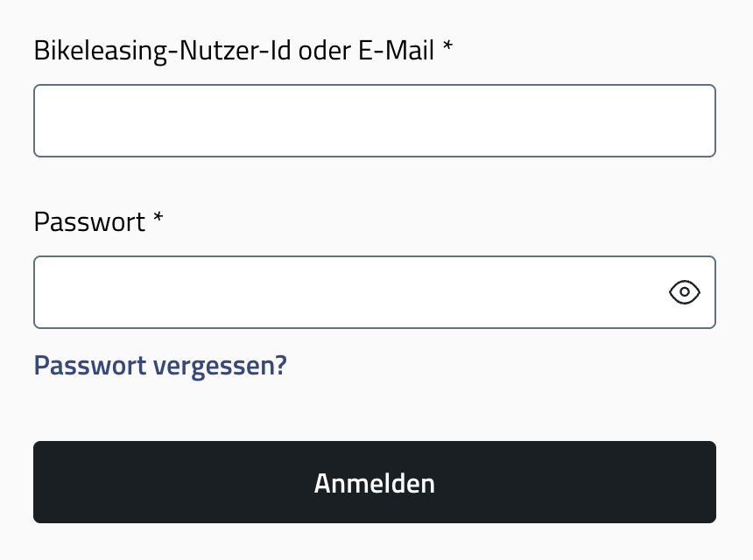Viewport: 753px width, 560px height.
Task: Submit the login form via Anmelden
Action: (x=375, y=482)
